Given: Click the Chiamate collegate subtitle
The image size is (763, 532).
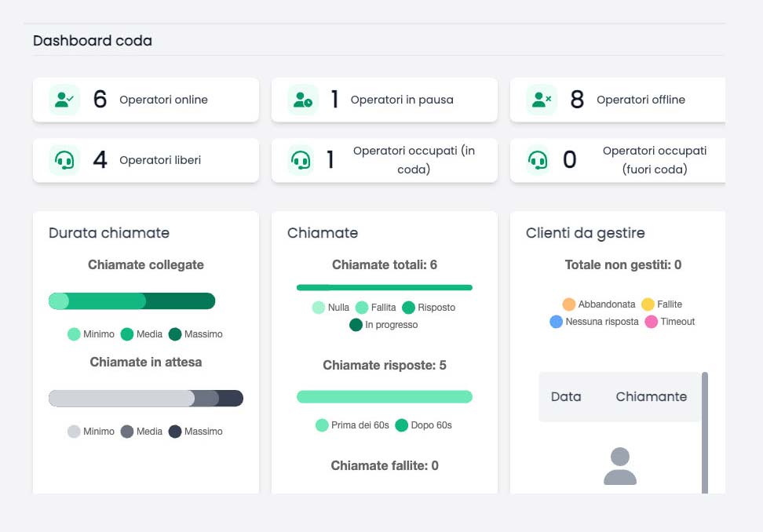Looking at the screenshot, I should click(146, 264).
